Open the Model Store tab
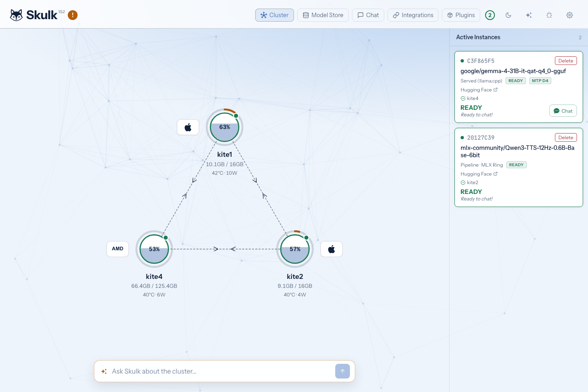The height and width of the screenshot is (392, 588). [x=323, y=15]
